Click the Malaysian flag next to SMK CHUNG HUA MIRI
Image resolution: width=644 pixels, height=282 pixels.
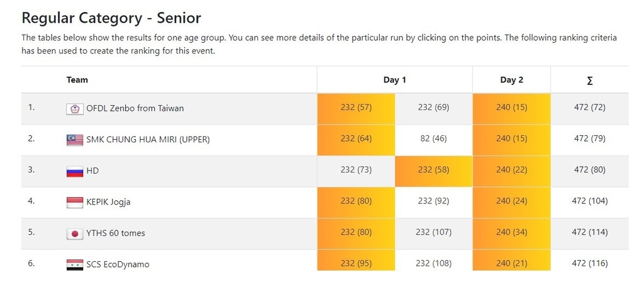point(74,140)
